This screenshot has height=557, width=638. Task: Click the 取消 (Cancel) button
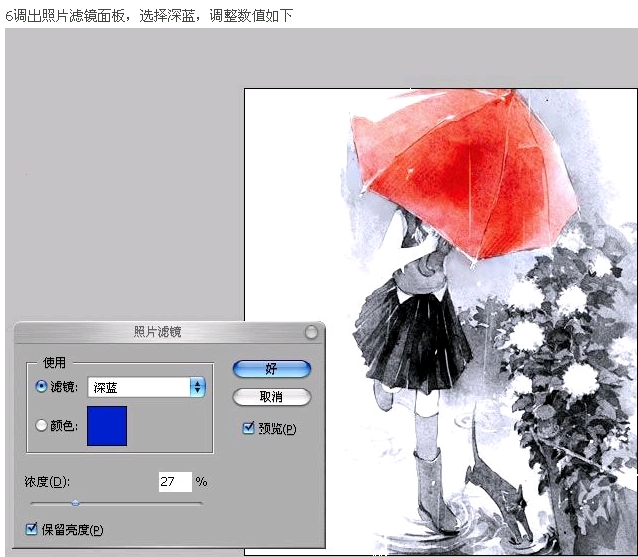[x=271, y=397]
